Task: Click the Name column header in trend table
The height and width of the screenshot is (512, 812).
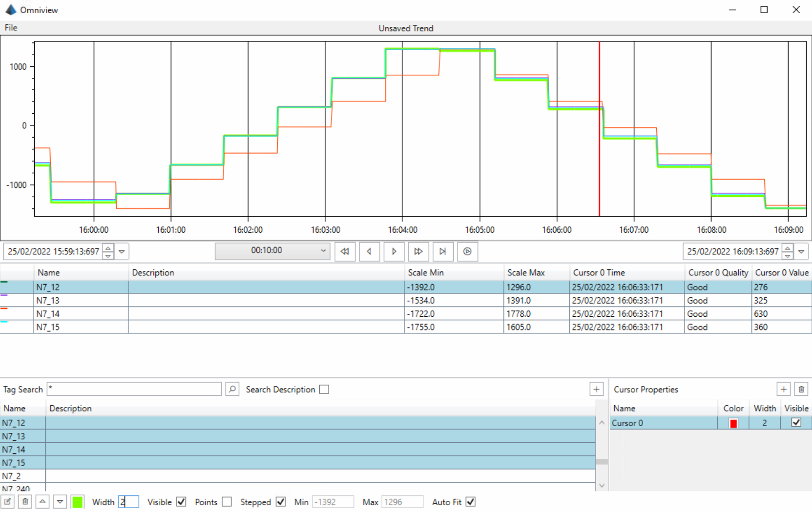Action: (x=81, y=272)
